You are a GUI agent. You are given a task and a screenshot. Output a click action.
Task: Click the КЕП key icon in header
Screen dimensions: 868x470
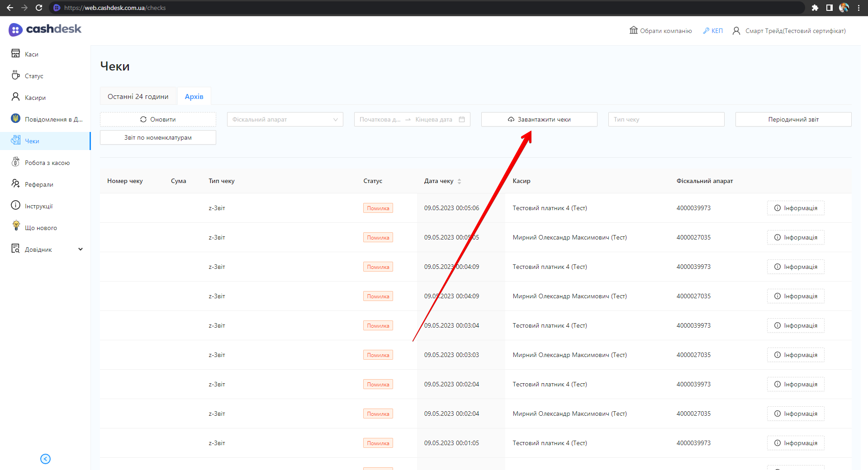pyautogui.click(x=706, y=31)
